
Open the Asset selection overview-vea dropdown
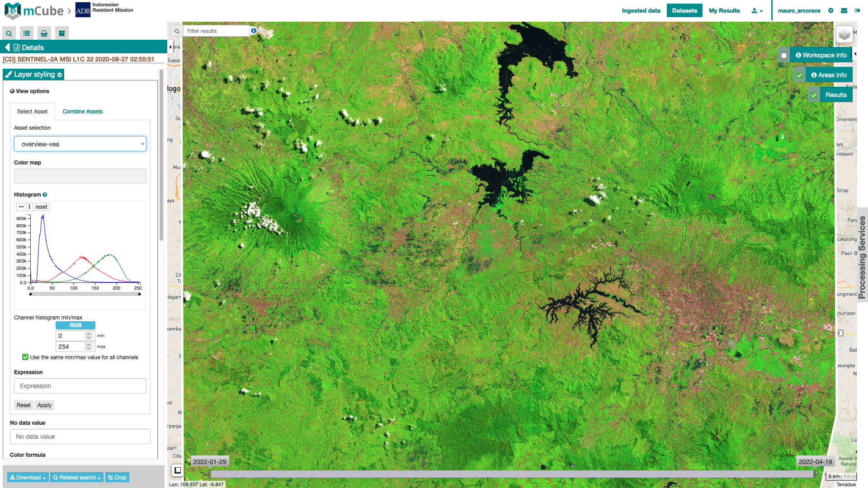point(80,144)
